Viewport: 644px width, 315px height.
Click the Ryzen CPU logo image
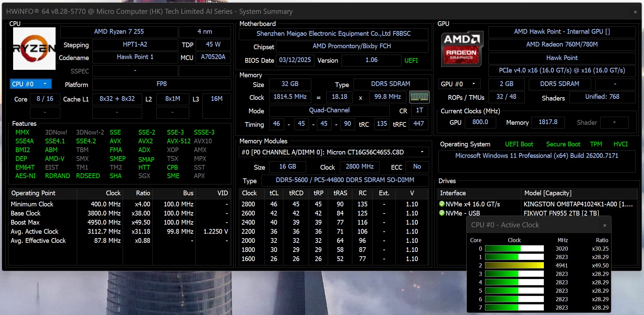34,49
